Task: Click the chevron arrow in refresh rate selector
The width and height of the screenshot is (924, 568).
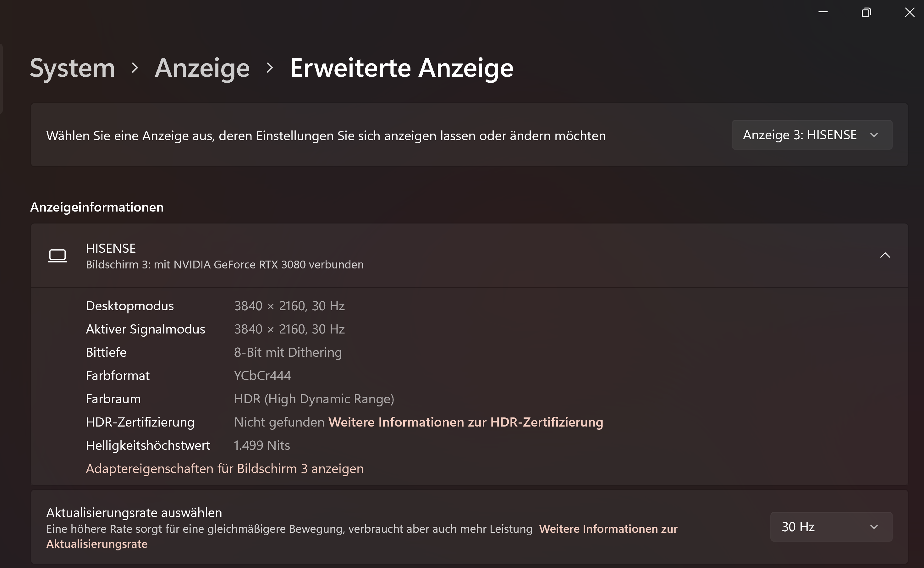Action: point(874,527)
